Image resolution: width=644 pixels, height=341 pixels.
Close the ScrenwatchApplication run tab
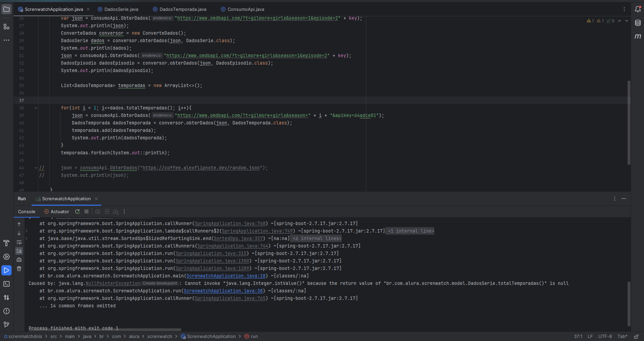pyautogui.click(x=96, y=199)
